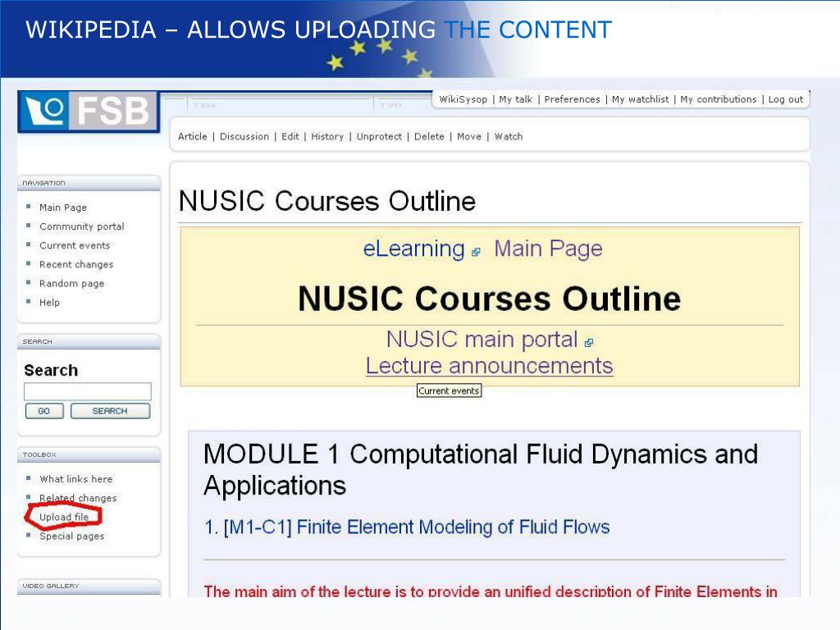840x630 pixels.
Task: Select the Unprotect action
Action: point(379,137)
